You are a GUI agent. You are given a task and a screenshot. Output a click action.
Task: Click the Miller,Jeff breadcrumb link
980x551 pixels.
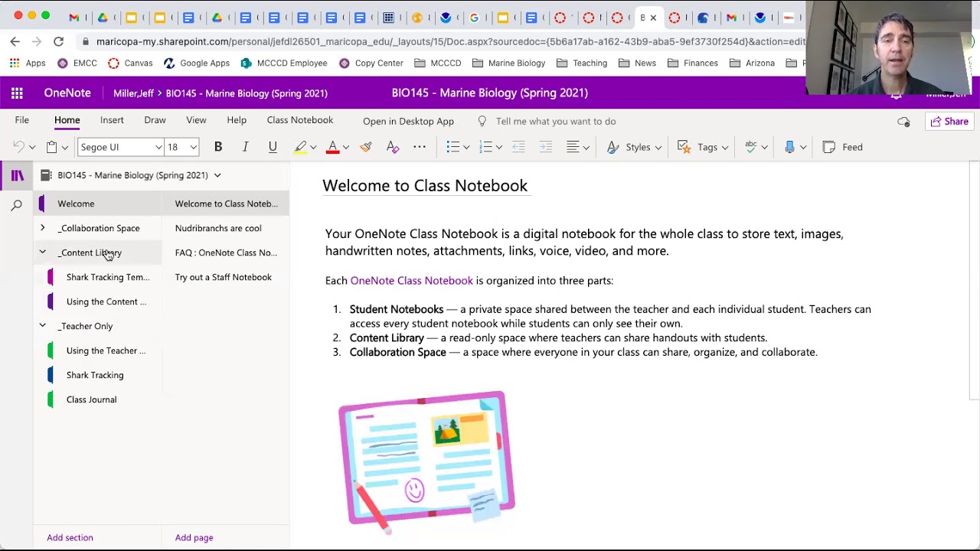pos(133,93)
